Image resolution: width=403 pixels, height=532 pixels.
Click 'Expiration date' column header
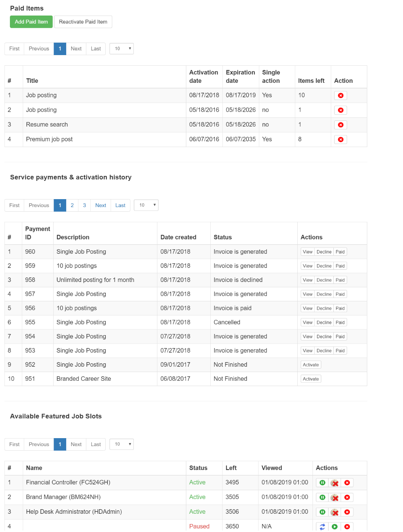240,76
